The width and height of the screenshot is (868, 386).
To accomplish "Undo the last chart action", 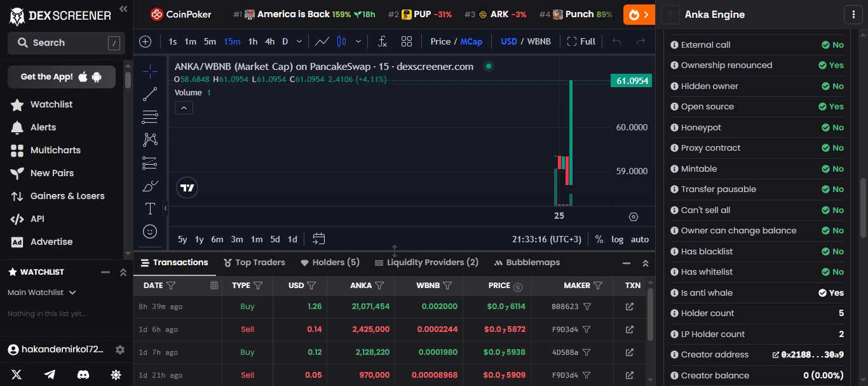I will 616,41.
